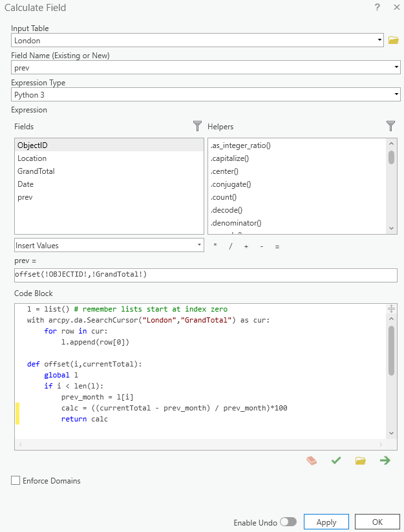Click the Helpers list scrollbar thumb
This screenshot has width=404, height=532.
[391, 158]
